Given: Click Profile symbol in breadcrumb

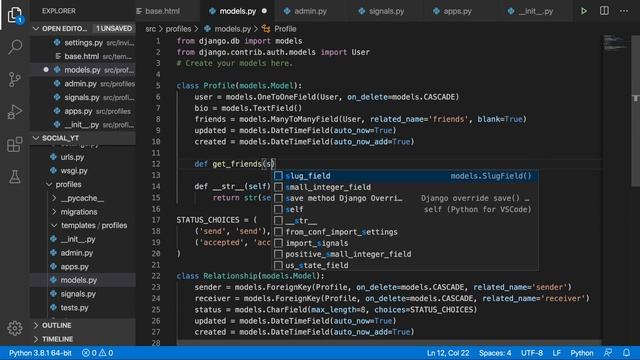Looking at the screenshot, I should 285,29.
